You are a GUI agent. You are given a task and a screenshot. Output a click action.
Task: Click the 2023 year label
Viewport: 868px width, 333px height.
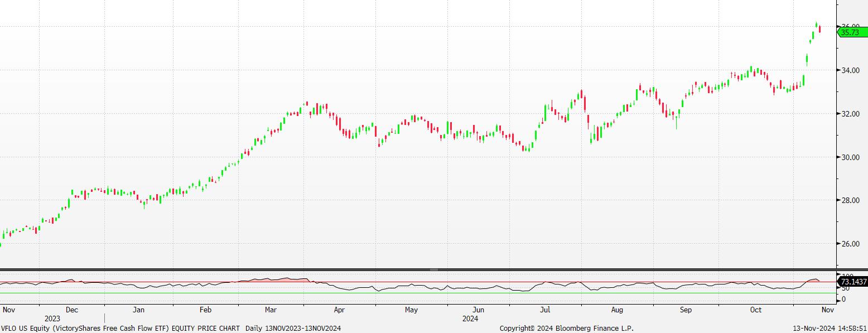(52, 318)
